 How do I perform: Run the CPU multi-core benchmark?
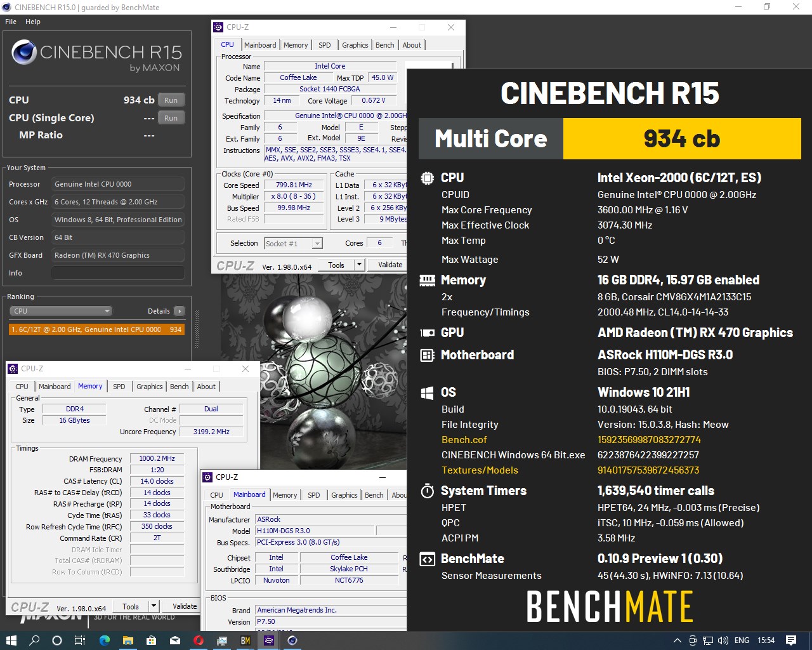(x=171, y=100)
